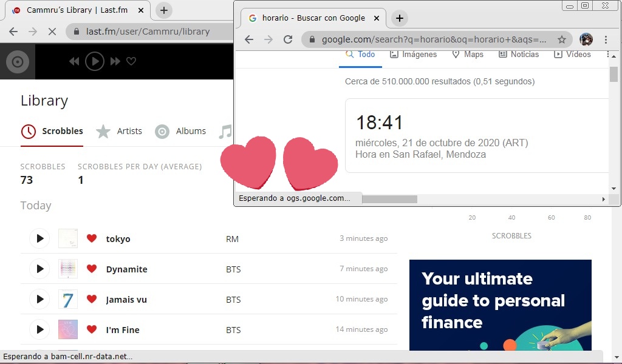This screenshot has width=622, height=364.
Task: Skip to previous track in Last.fm player
Action: [x=73, y=61]
